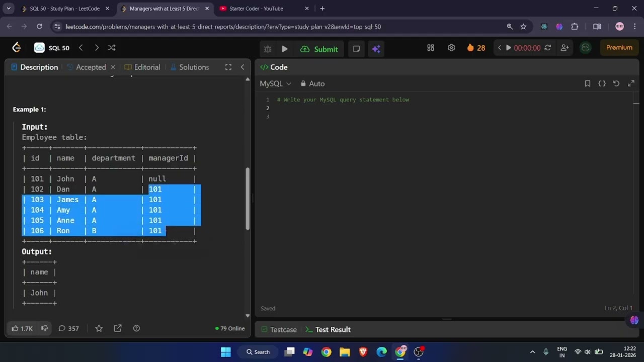Switch to SQL 50 Study Plan browser tab

[65, 9]
